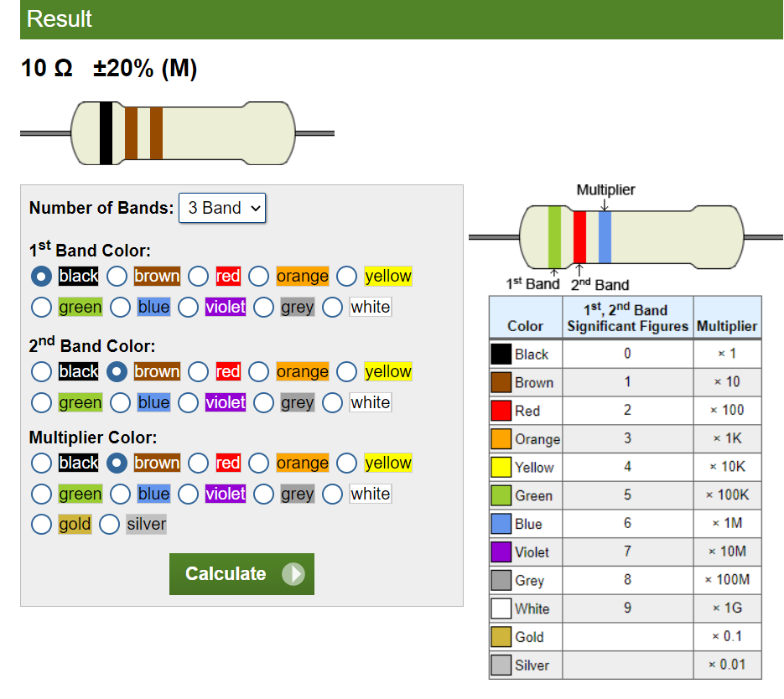Screen dimensions: 784x699
Task: Click the Gold swatch in the color table
Action: (501, 637)
